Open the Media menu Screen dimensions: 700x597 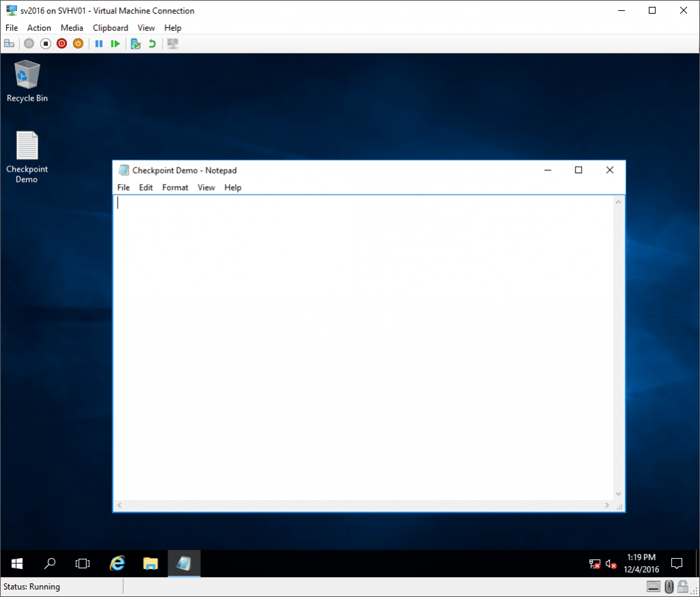(x=72, y=27)
